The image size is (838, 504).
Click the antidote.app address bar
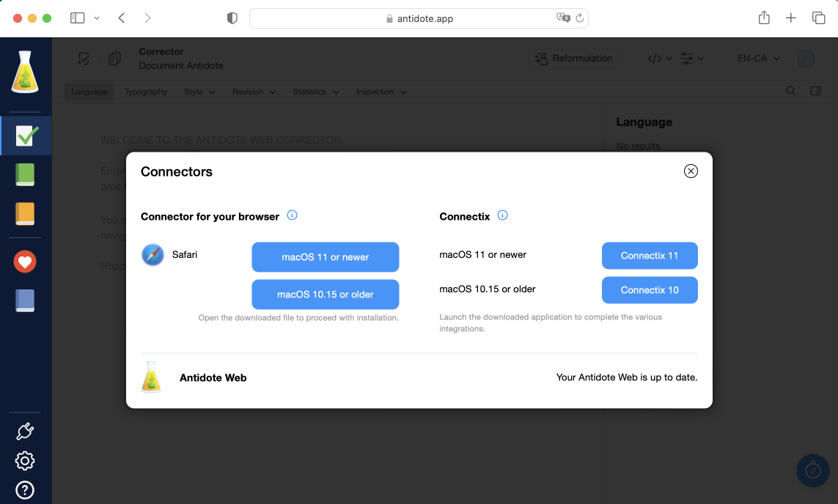[x=419, y=18]
